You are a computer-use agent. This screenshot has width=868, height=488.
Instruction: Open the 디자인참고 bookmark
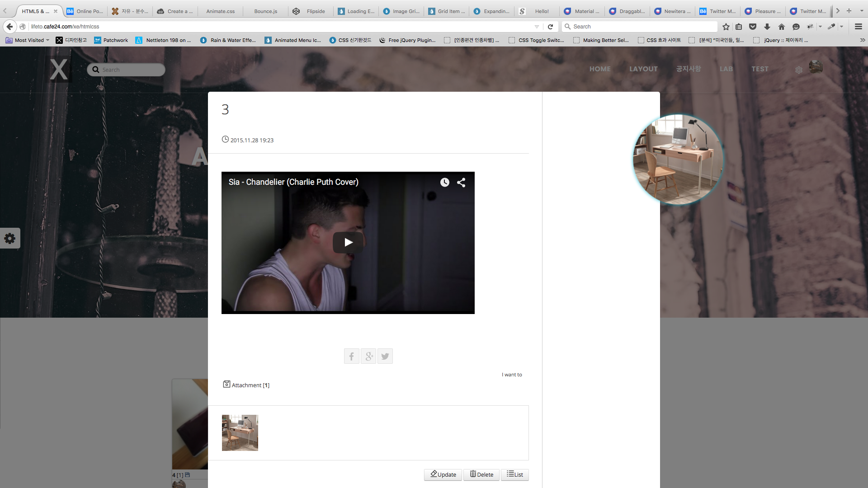click(71, 40)
